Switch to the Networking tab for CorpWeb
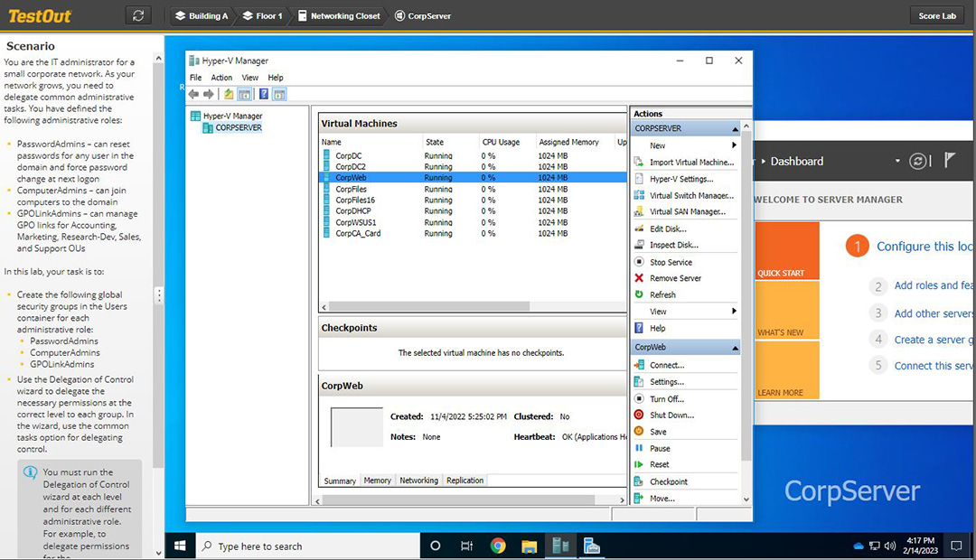The image size is (976, 560). pos(418,480)
